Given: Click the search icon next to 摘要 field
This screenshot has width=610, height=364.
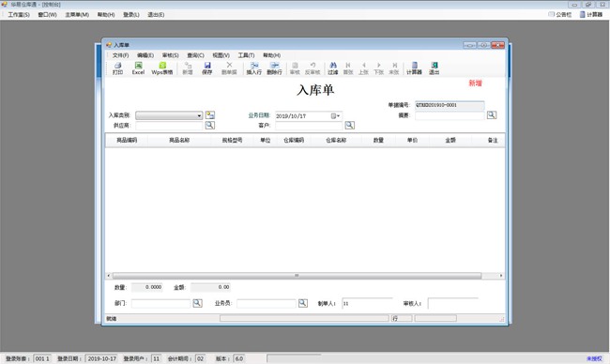Looking at the screenshot, I should [492, 115].
